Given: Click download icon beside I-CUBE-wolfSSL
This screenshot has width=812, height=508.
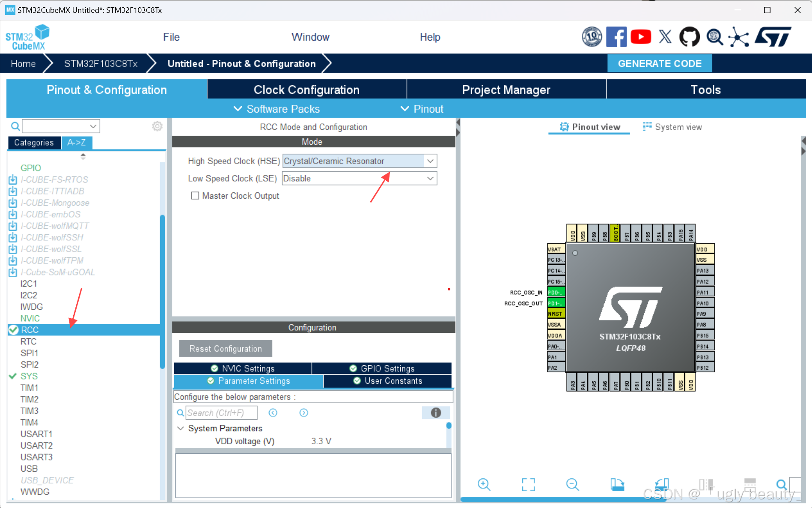Looking at the screenshot, I should [x=13, y=249].
